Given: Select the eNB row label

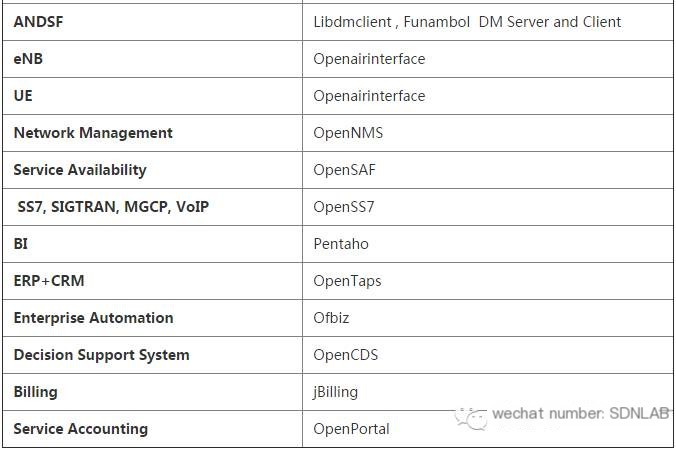Looking at the screenshot, I should 28,59.
